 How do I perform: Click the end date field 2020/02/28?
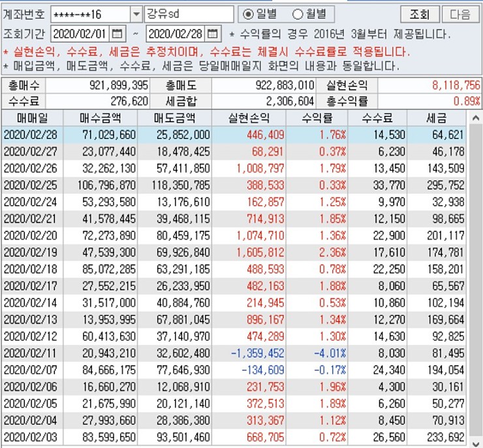pyautogui.click(x=176, y=33)
